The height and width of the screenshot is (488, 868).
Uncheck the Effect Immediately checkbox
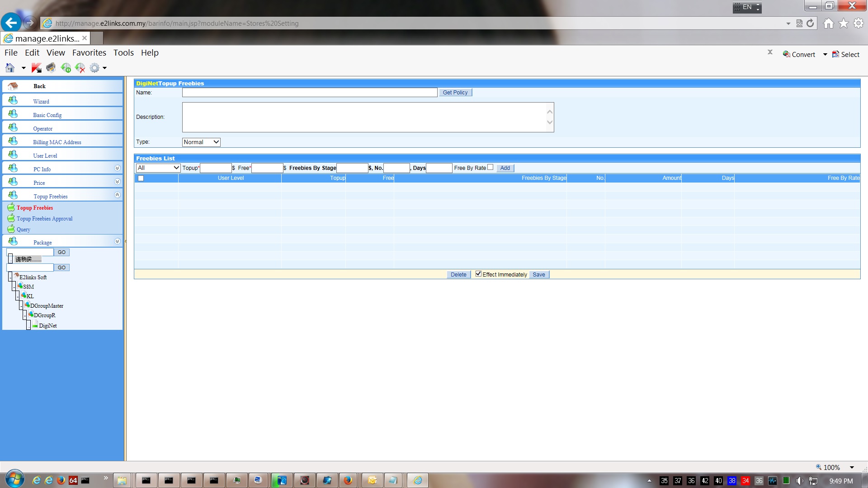(x=478, y=274)
